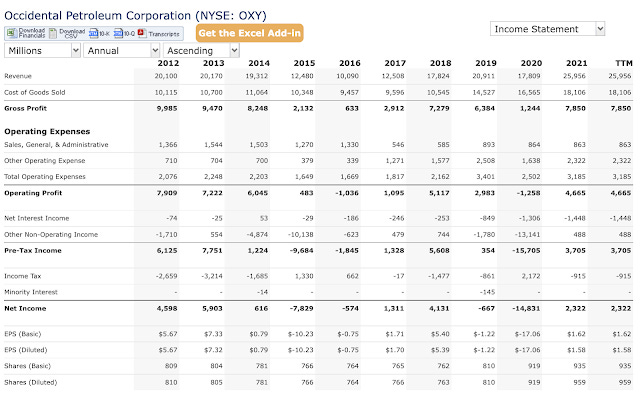
Task: Click the Other Non-Operating Income label
Action: (x=51, y=235)
